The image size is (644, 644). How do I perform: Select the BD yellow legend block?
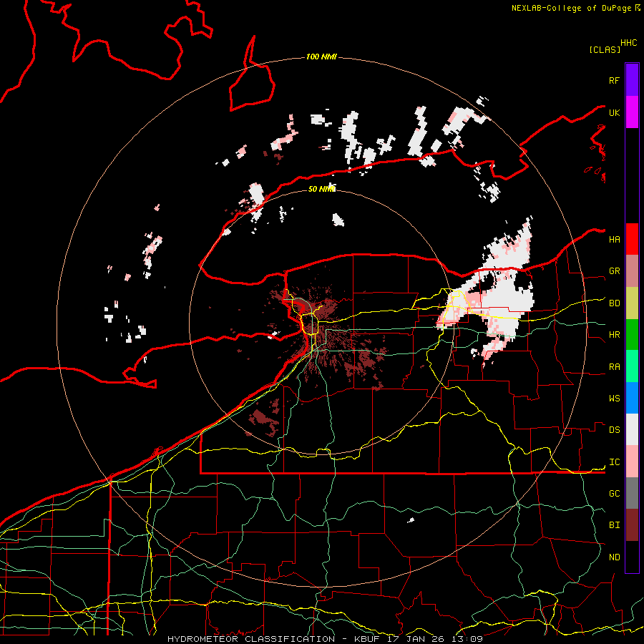632,303
